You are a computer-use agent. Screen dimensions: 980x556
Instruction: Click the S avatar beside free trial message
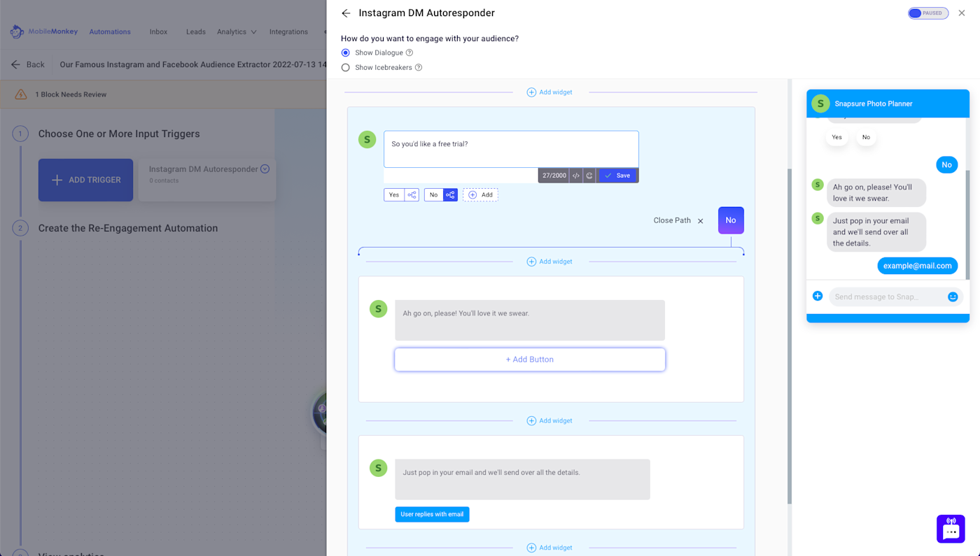[367, 139]
